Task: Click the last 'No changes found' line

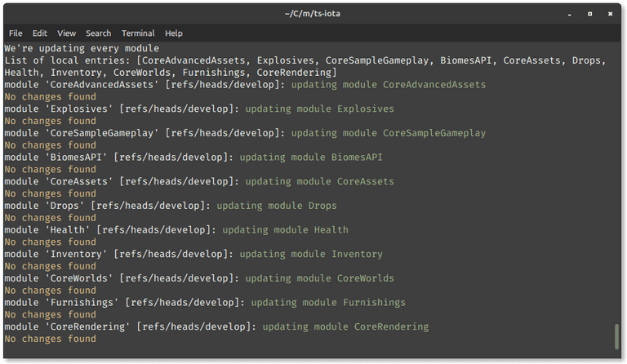Action: click(x=51, y=339)
